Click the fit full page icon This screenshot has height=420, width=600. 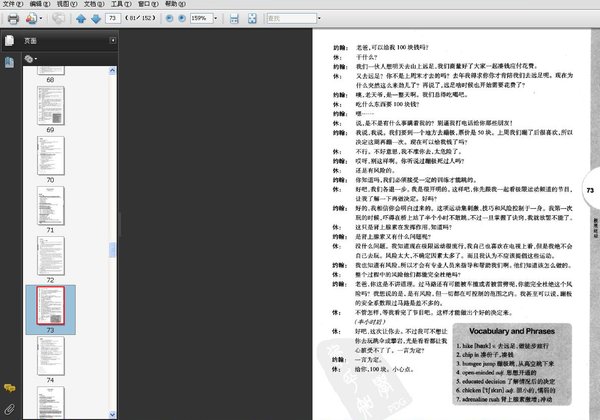coord(252,18)
